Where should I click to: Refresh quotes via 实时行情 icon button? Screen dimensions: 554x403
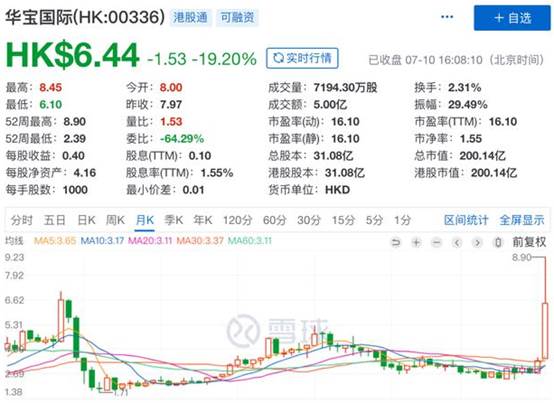[x=302, y=58]
